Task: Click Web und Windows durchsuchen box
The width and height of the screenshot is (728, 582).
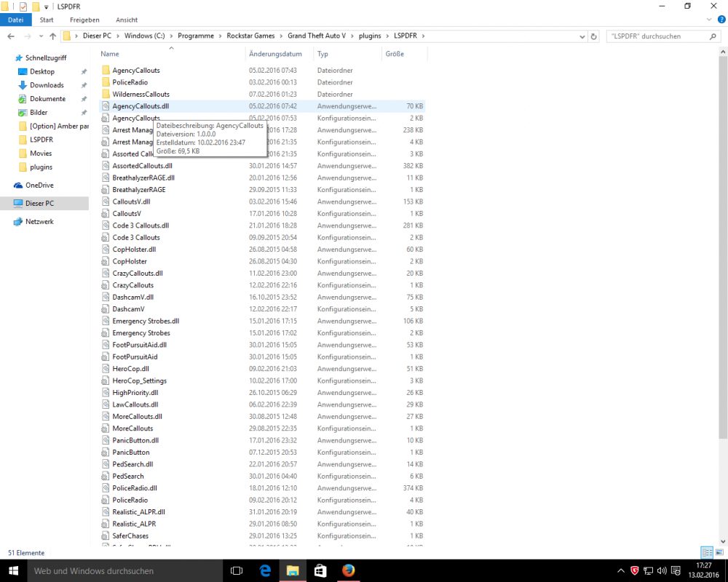Action: coord(124,571)
